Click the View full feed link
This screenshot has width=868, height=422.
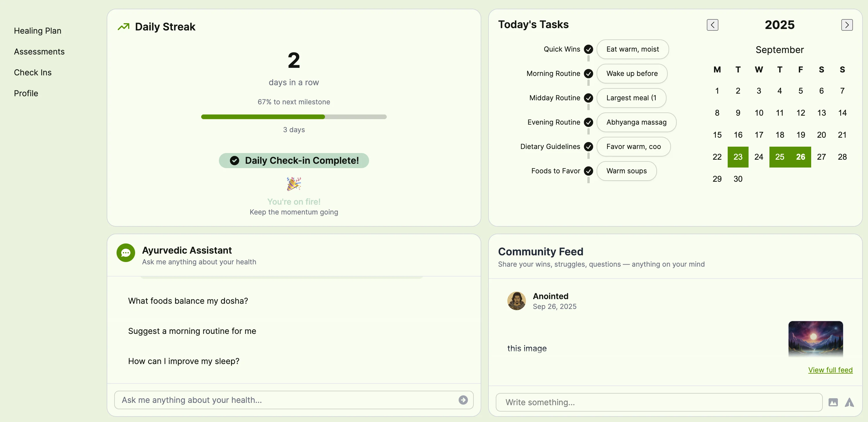pos(830,370)
